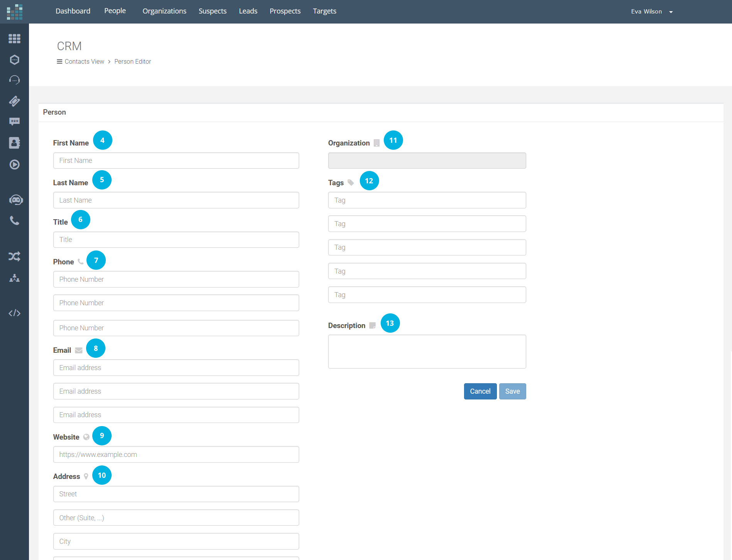Click inside the Description text area
This screenshot has width=732, height=560.
point(427,352)
